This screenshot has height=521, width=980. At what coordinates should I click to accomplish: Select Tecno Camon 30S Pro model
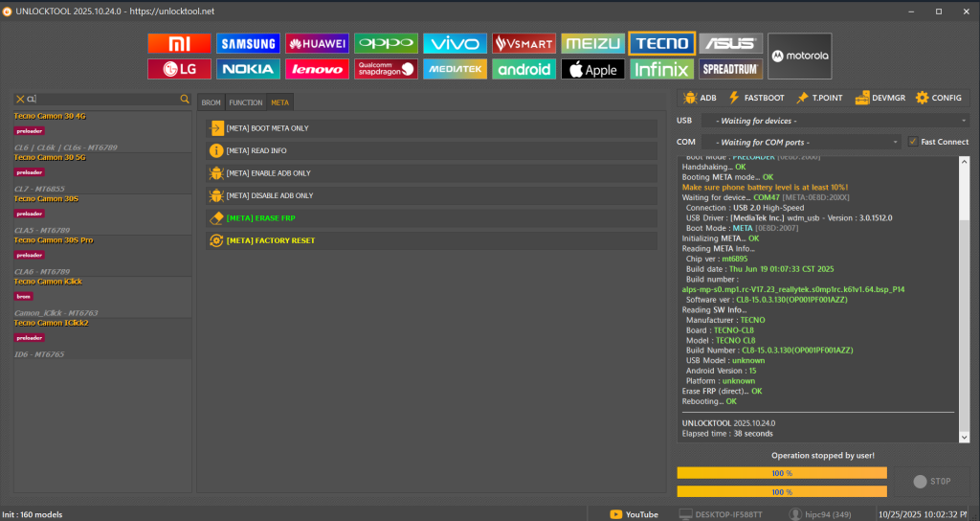(102, 256)
